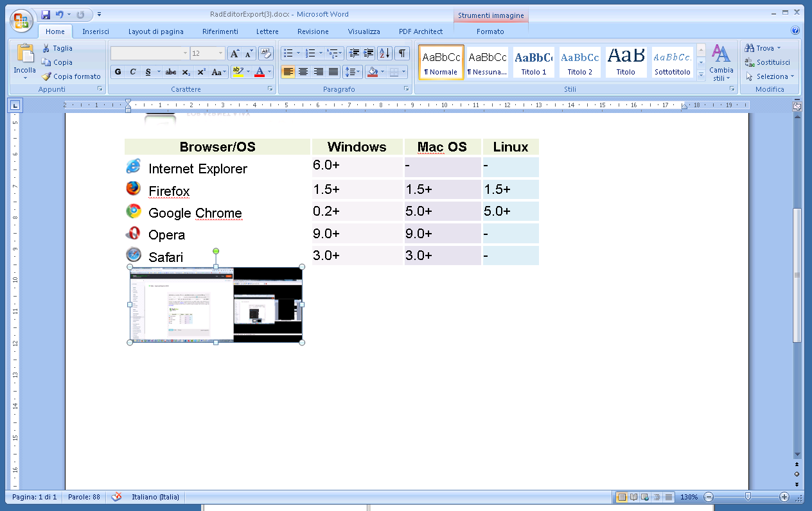Toggle ruler view icon above scrollbar
This screenshot has width=812, height=511.
[x=797, y=106]
